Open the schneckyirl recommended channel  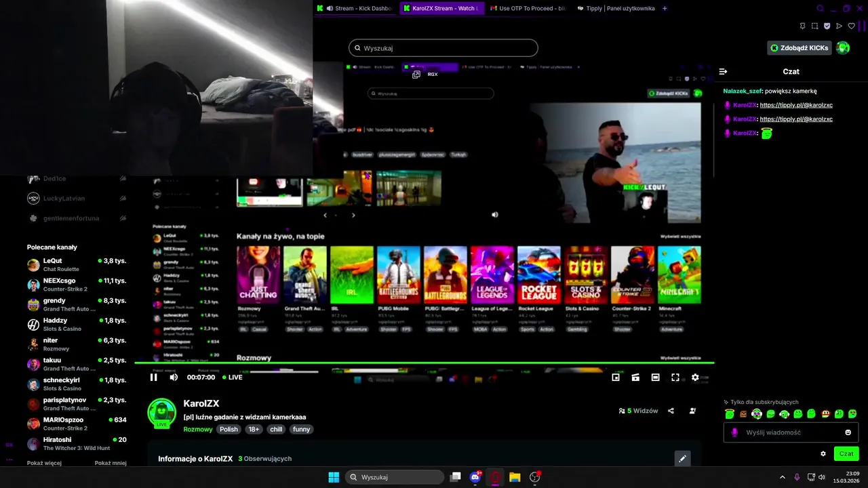[x=77, y=384]
